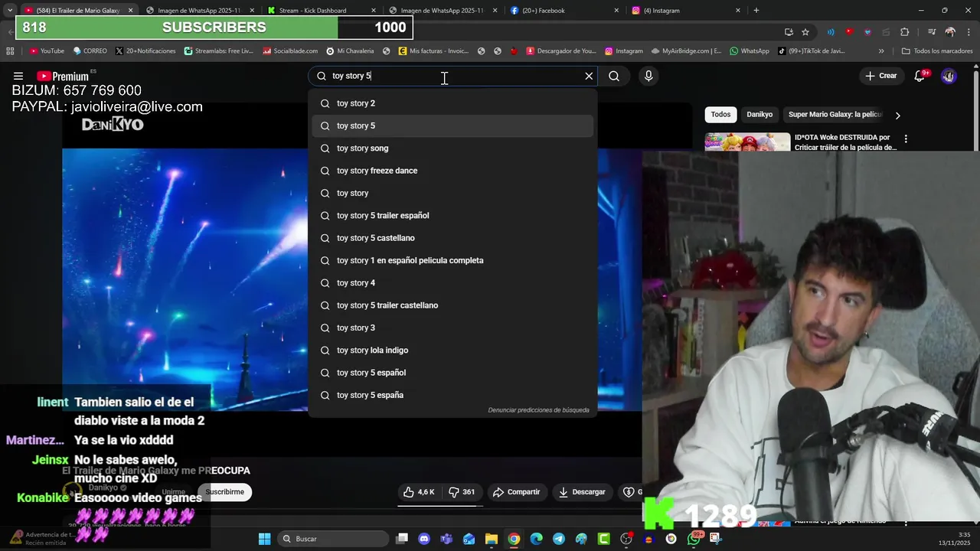Open the tab search dropdown arrow
This screenshot has height=551, width=980.
pos(9,10)
